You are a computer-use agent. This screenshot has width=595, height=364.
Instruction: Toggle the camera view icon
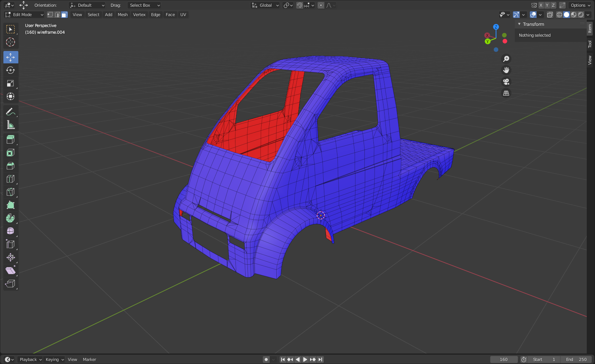tap(506, 82)
